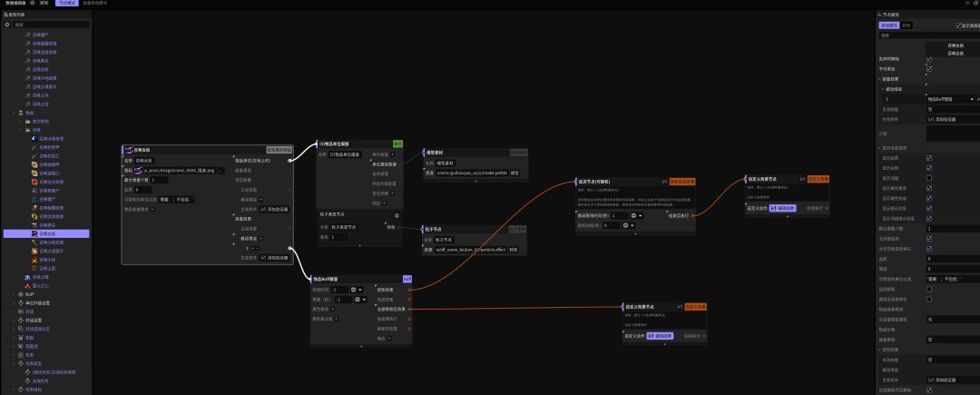Click the ... browse button beside the icon path

click(x=220, y=170)
